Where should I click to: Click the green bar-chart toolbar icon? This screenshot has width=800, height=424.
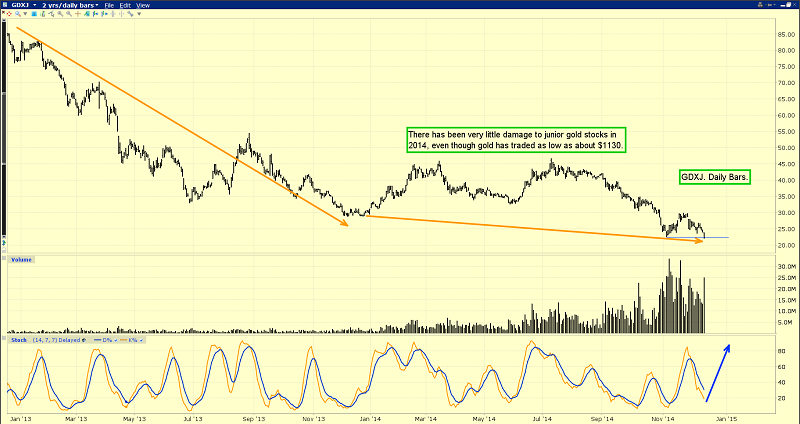pos(43,14)
